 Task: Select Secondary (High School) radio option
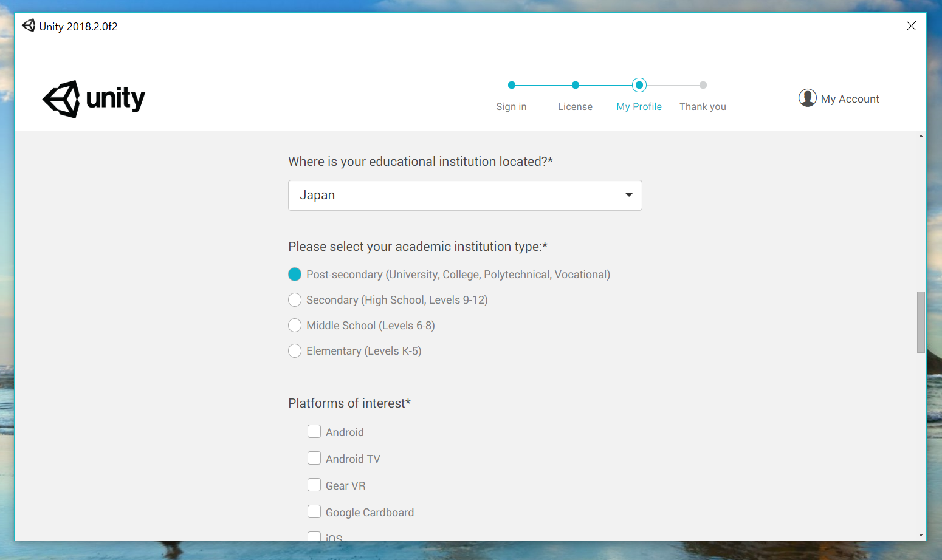click(295, 300)
